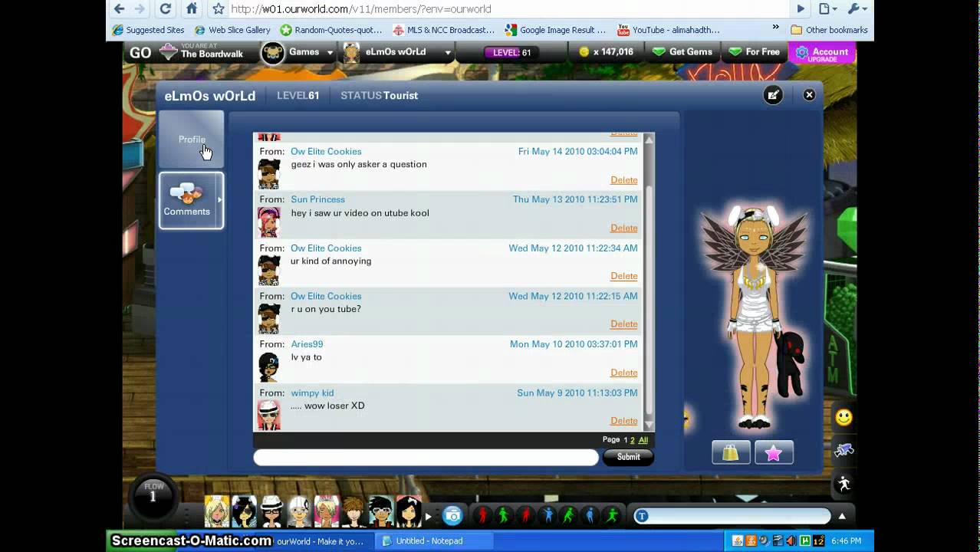The image size is (980, 552).
Task: Click the first blue dance figure icon
Action: click(x=548, y=516)
